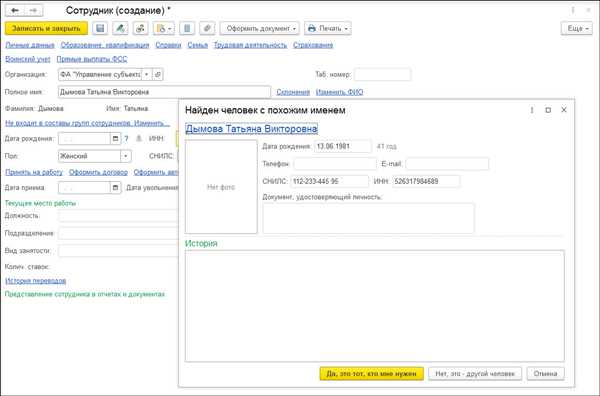Open the Личные данные link
Screen dimensions: 600x396
click(x=30, y=45)
